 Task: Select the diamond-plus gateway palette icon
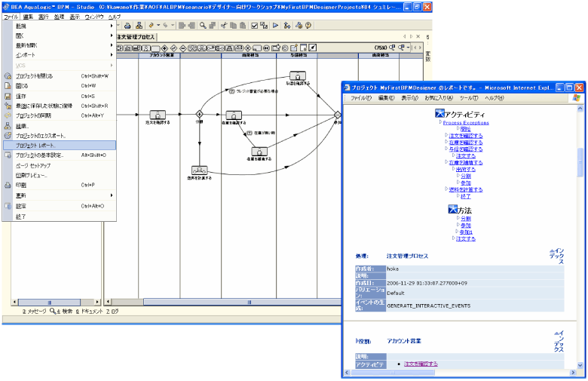coord(164,48)
